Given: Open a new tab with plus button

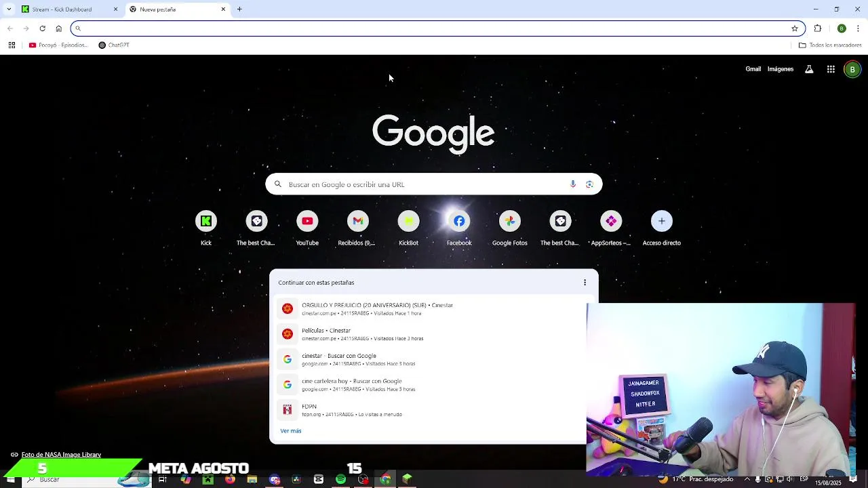Looking at the screenshot, I should coord(239,9).
